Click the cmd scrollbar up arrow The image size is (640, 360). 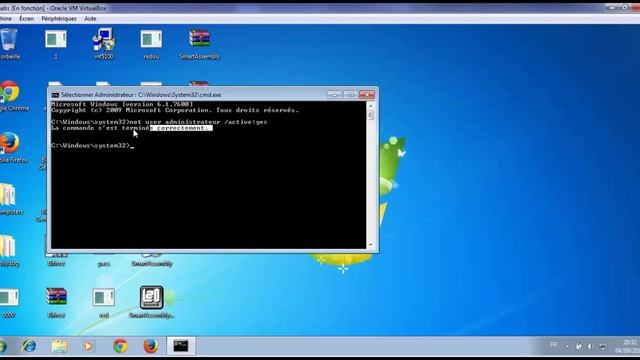[371, 106]
